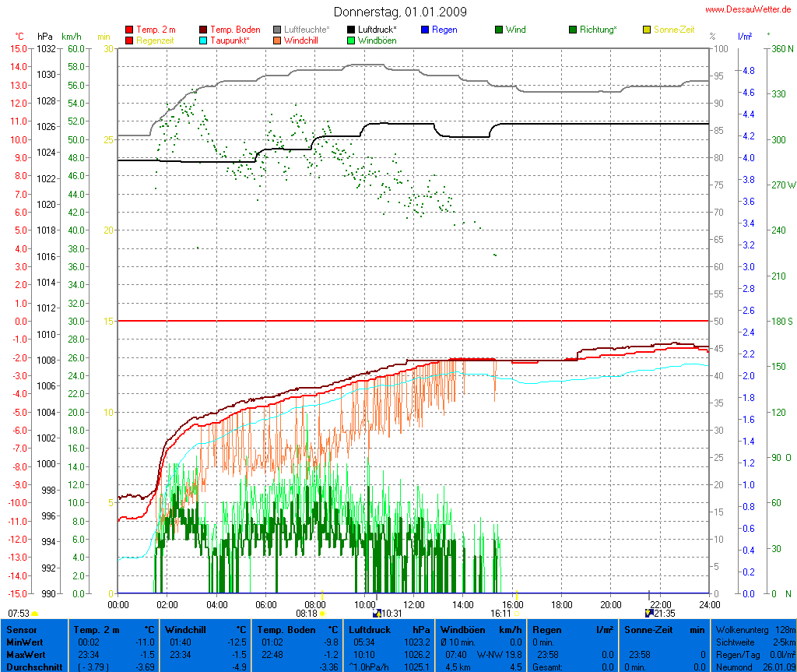Click the bright green Windböen legend square
Image resolution: width=797 pixels, height=672 pixels.
click(351, 40)
